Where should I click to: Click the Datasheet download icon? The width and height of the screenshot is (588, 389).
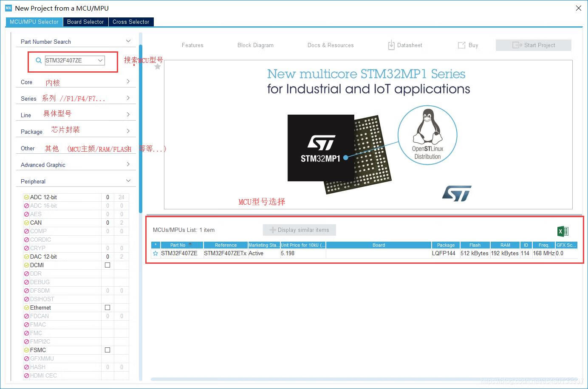[391, 45]
